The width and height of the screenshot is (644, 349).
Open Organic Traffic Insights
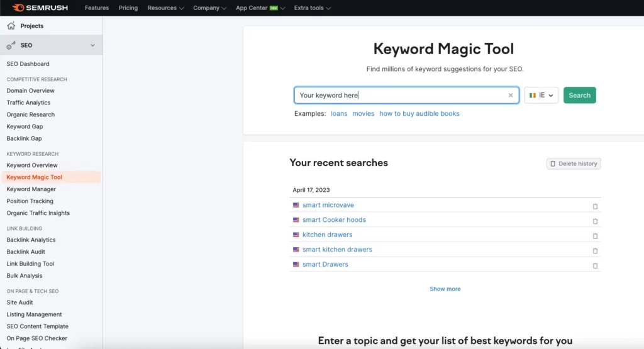[38, 213]
